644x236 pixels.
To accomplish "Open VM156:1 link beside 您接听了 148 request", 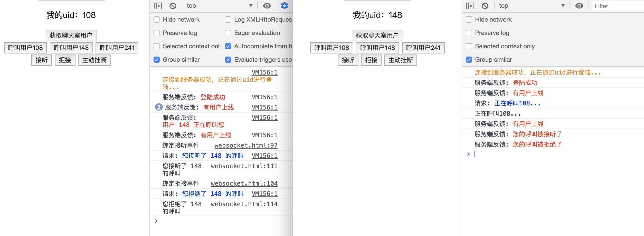I will click(264, 156).
